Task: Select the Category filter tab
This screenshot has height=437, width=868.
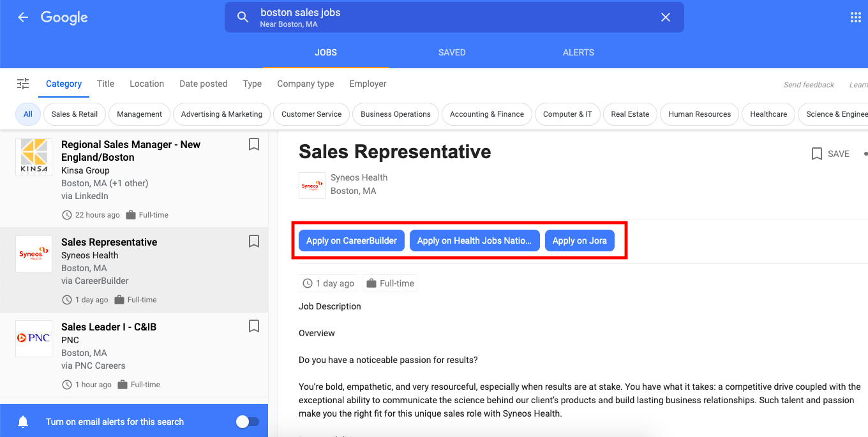Action: click(x=64, y=84)
